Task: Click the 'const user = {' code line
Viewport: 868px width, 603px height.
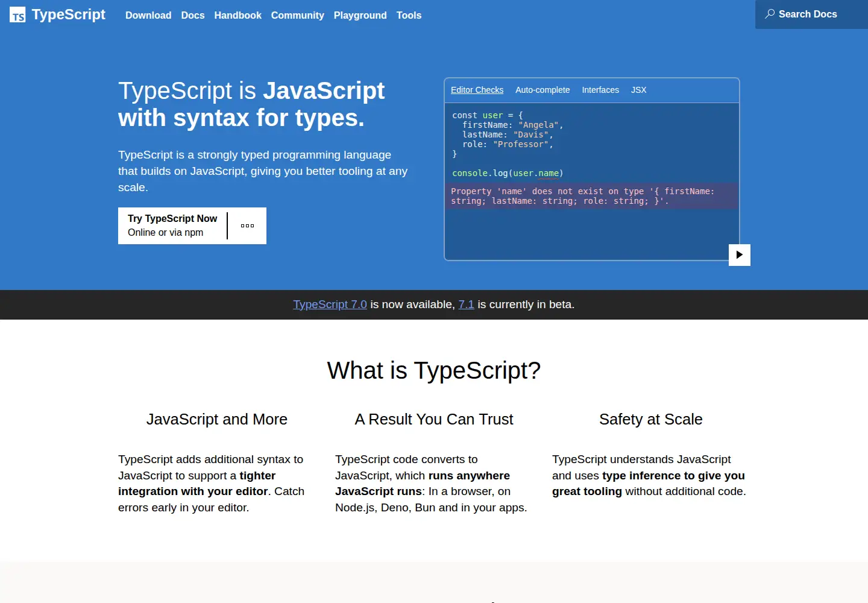Action: tap(488, 115)
